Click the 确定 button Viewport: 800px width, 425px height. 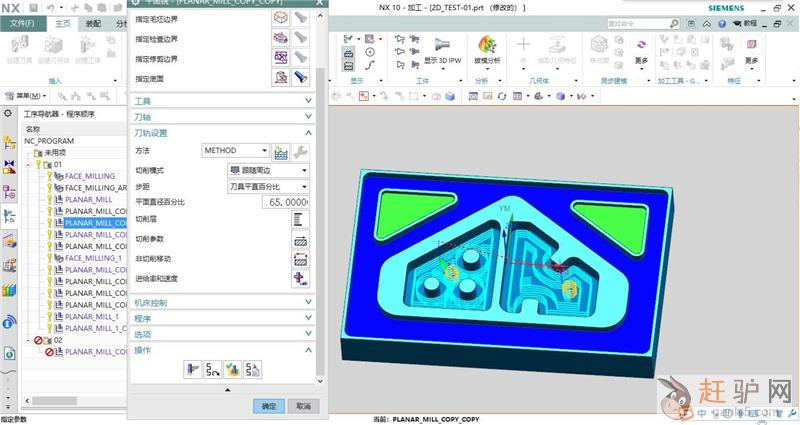267,406
